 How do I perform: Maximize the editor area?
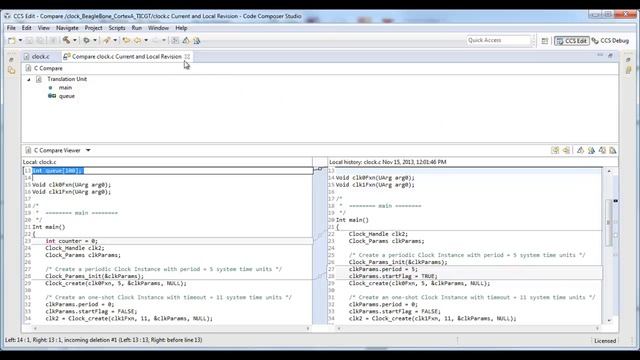click(611, 55)
